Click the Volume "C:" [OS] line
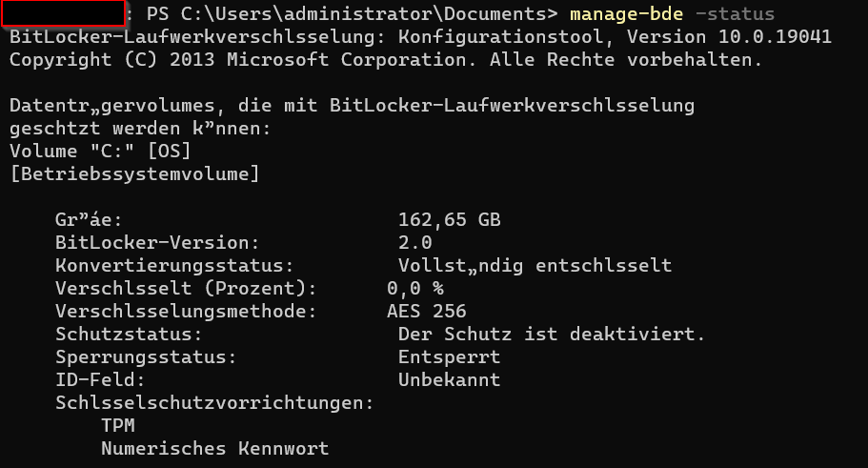This screenshot has height=468, width=868. pos(100,152)
